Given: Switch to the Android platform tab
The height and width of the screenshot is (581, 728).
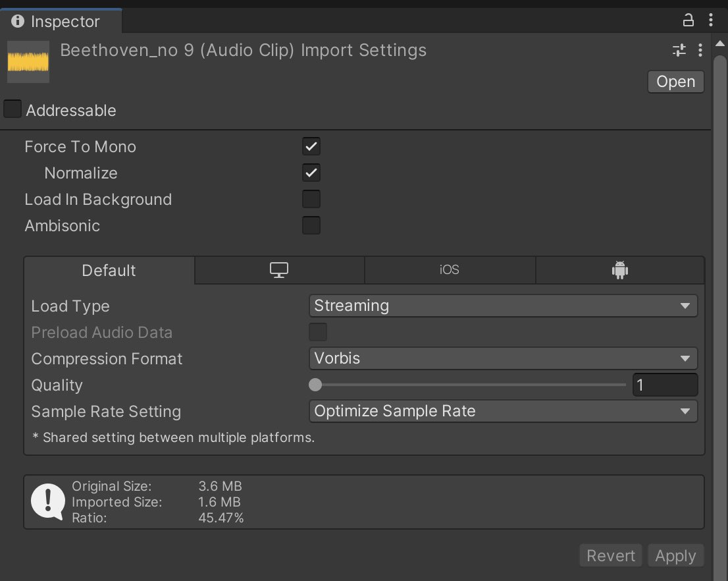Looking at the screenshot, I should click(x=620, y=270).
